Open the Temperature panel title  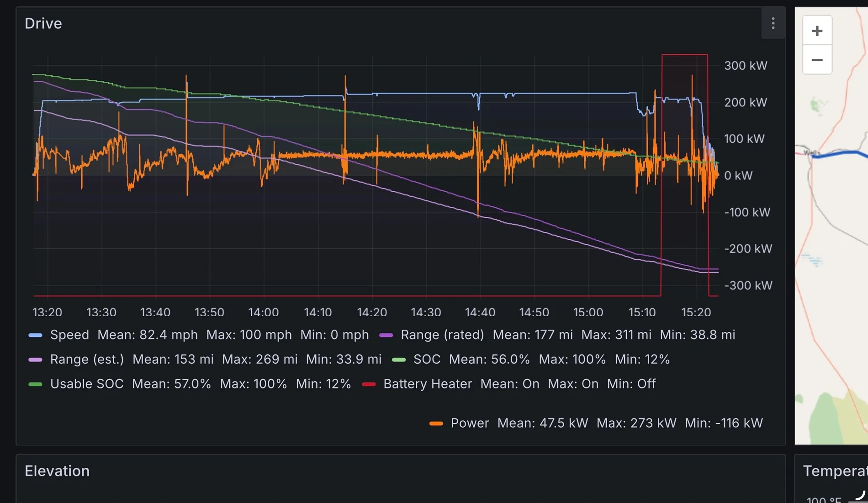(835, 471)
